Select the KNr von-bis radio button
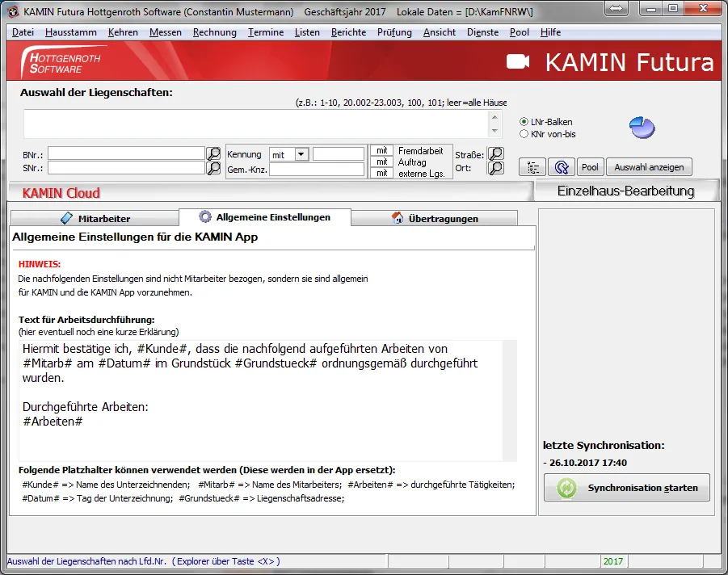 coord(524,134)
